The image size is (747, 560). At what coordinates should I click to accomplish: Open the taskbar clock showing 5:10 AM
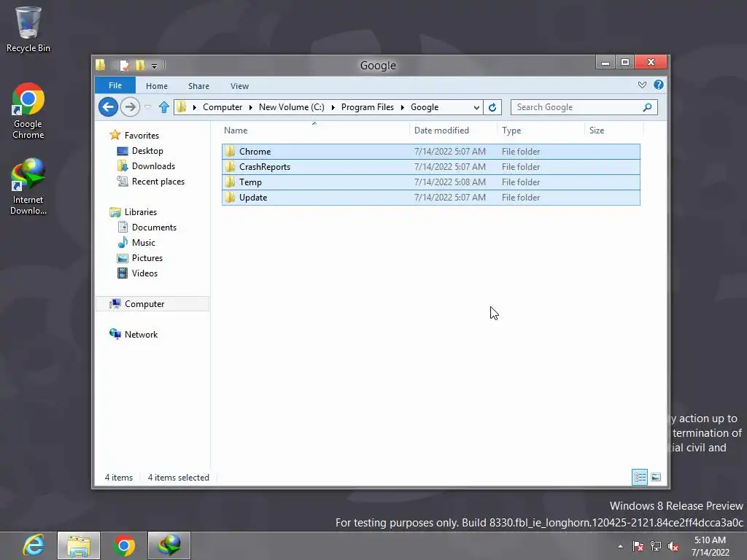(710, 546)
